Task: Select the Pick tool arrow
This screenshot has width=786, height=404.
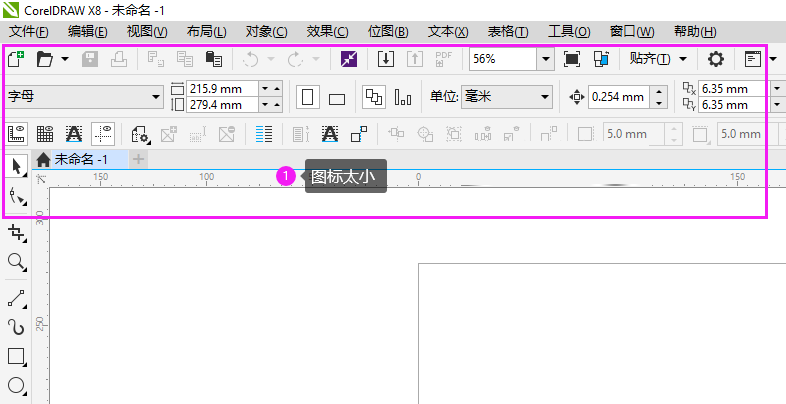Action: (x=17, y=166)
